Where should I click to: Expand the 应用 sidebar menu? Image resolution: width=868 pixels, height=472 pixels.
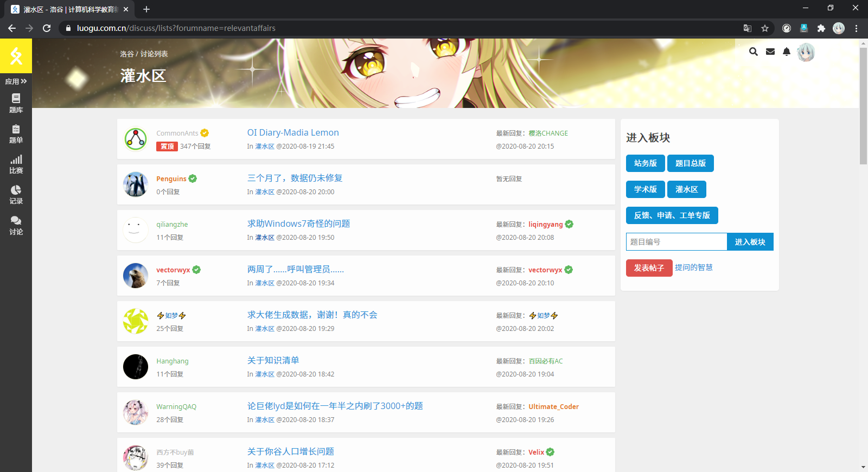pyautogui.click(x=16, y=81)
